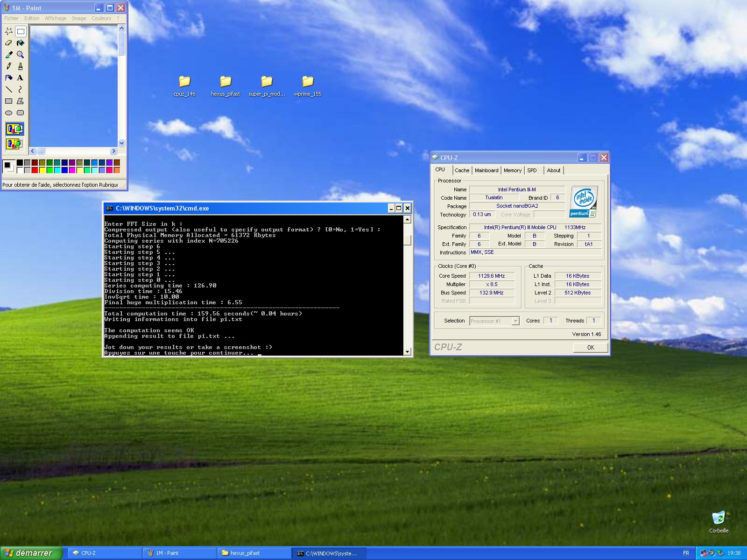Pick the orange color swatch in palette

(117, 170)
